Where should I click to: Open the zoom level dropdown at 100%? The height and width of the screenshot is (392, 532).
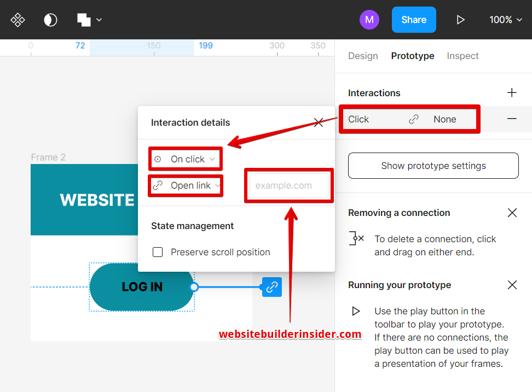tap(505, 20)
